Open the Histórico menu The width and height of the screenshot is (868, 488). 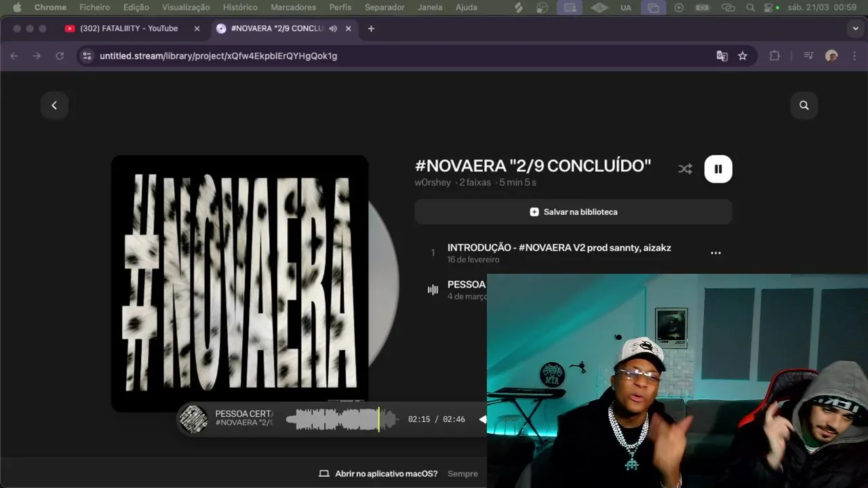coord(240,7)
